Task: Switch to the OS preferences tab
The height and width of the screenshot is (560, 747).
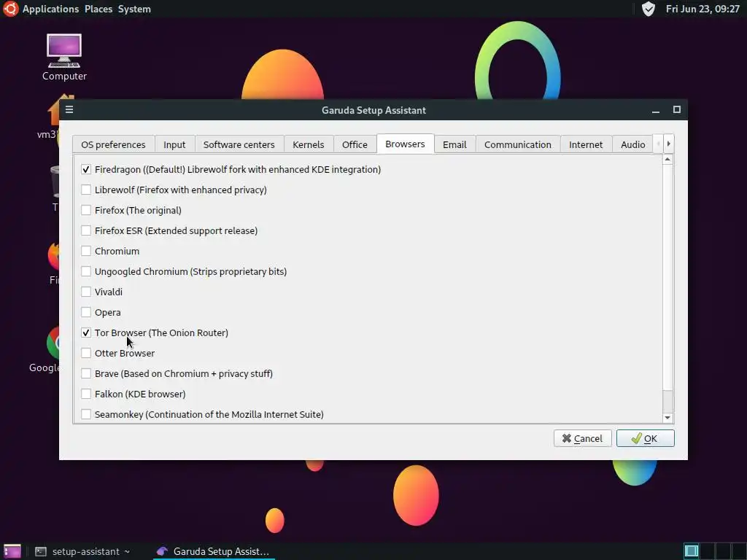Action: 113,144
